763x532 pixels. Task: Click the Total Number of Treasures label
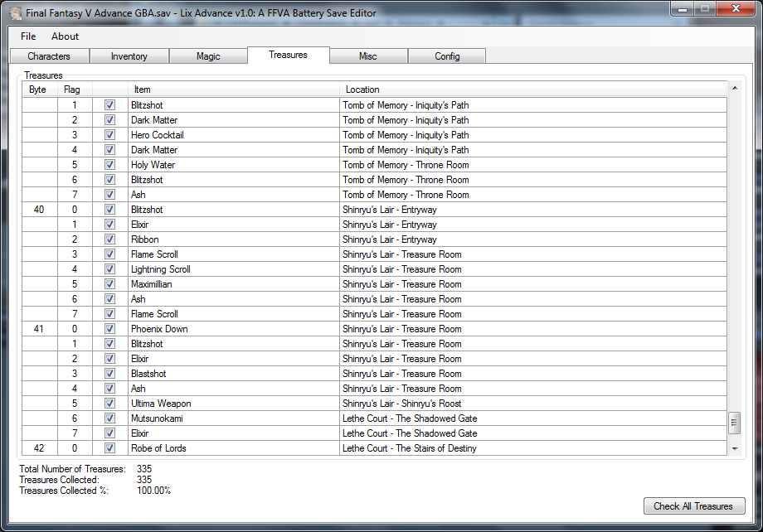[72, 469]
